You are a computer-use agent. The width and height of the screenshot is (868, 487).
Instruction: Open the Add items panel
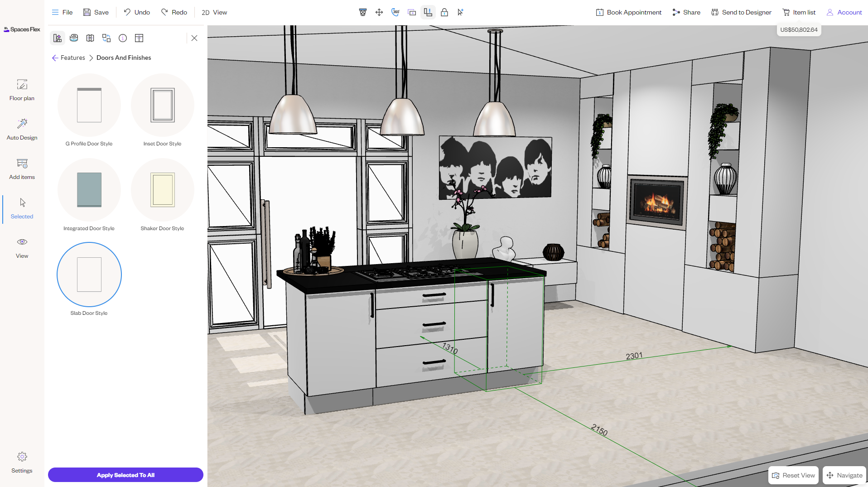(22, 169)
